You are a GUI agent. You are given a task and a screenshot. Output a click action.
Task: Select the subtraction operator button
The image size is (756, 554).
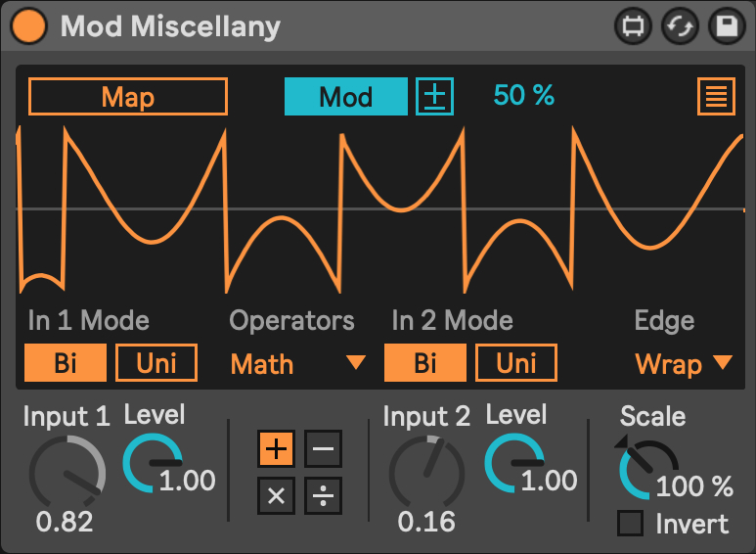point(323,449)
